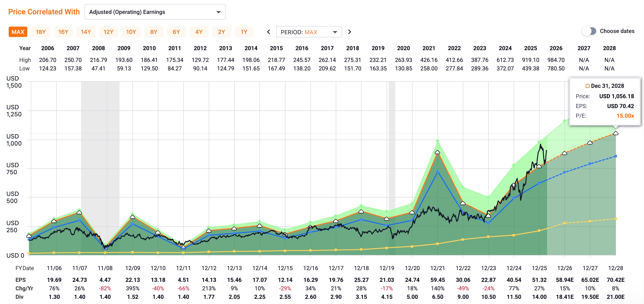Pick the 4Y time range
The height and width of the screenshot is (304, 644).
tap(199, 32)
